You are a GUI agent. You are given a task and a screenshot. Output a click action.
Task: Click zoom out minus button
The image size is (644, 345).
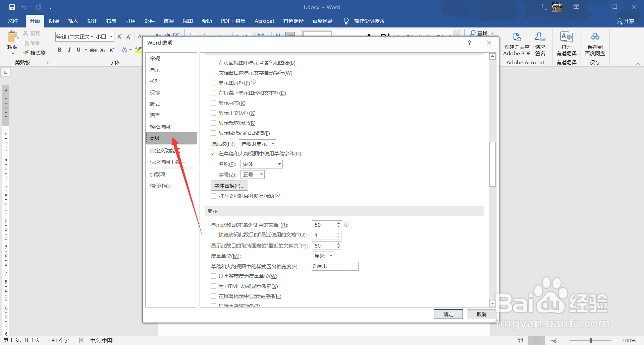[x=566, y=340]
